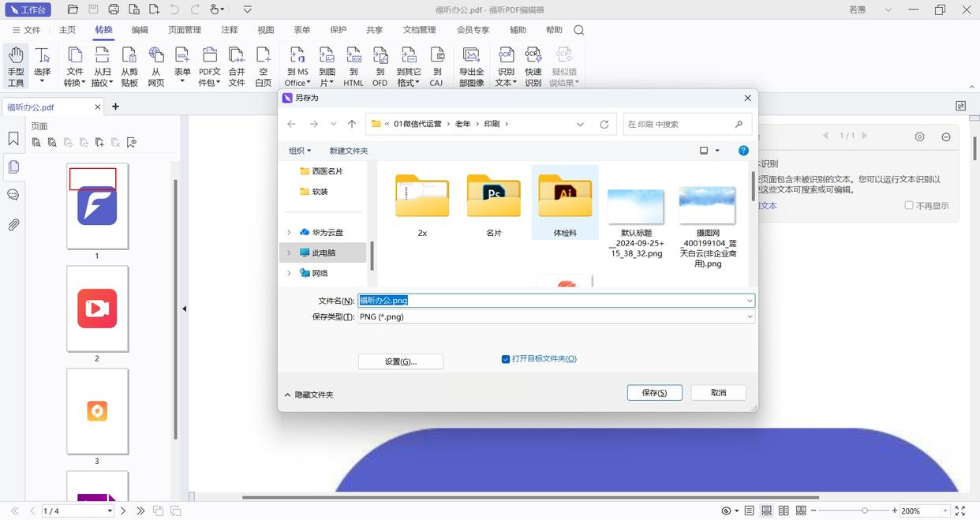
Task: Expand the Huawei Cloud Drive tree node
Action: pyautogui.click(x=289, y=232)
